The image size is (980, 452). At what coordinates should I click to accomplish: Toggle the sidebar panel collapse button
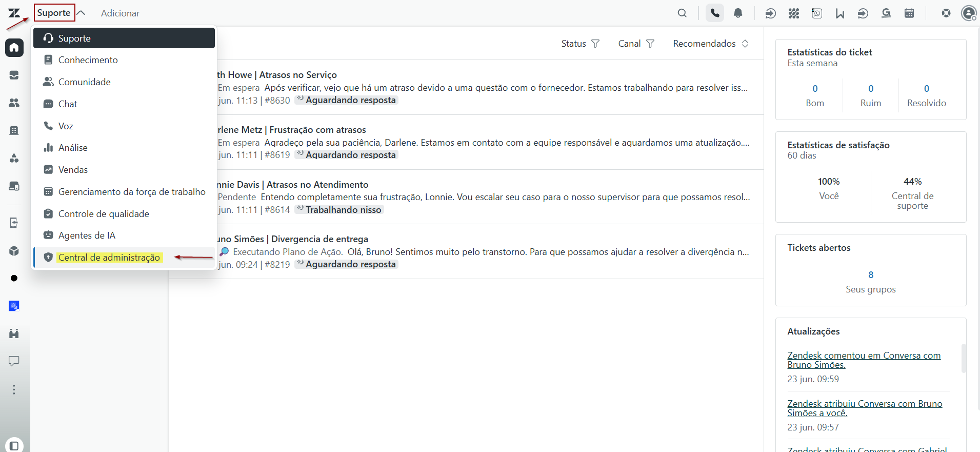14,445
